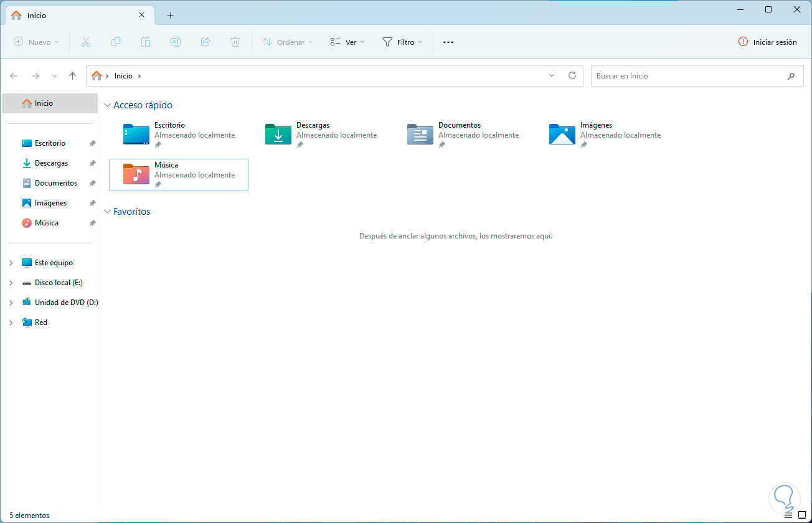812x523 pixels.
Task: Open the feedback lightbulb icon
Action: pyautogui.click(x=785, y=498)
